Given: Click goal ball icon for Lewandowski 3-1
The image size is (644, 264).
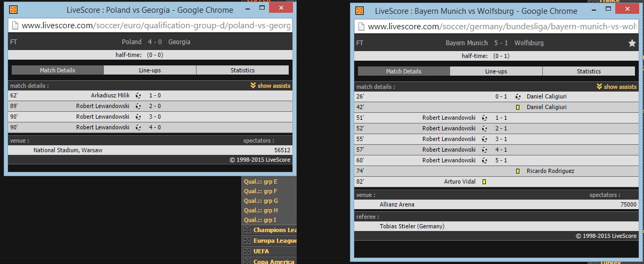Looking at the screenshot, I should [484, 139].
